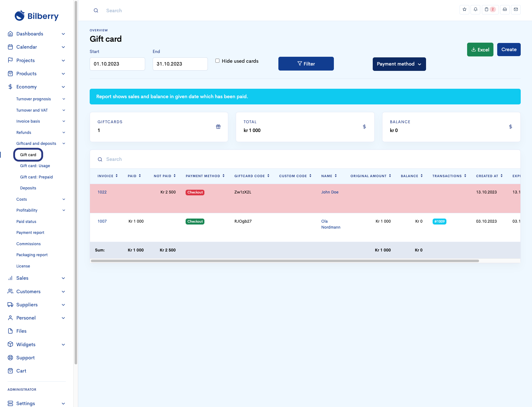Click the Bilberry logo
Image resolution: width=532 pixels, height=407 pixels.
37,16
